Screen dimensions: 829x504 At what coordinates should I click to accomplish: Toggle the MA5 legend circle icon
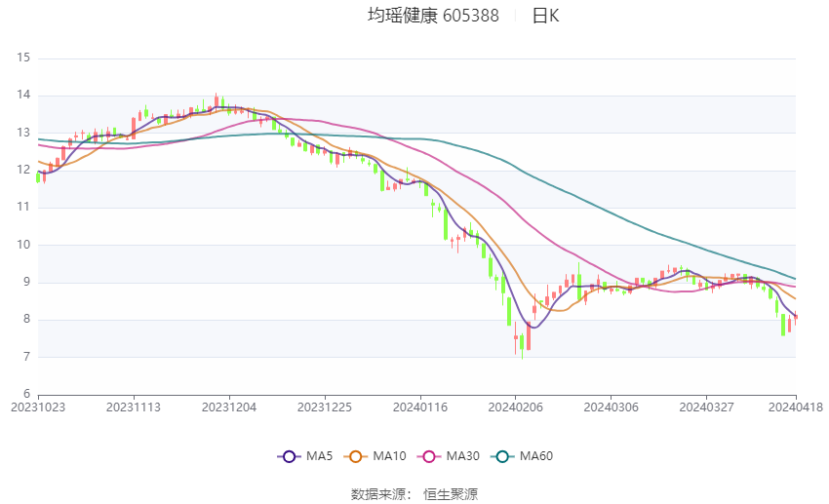289,456
